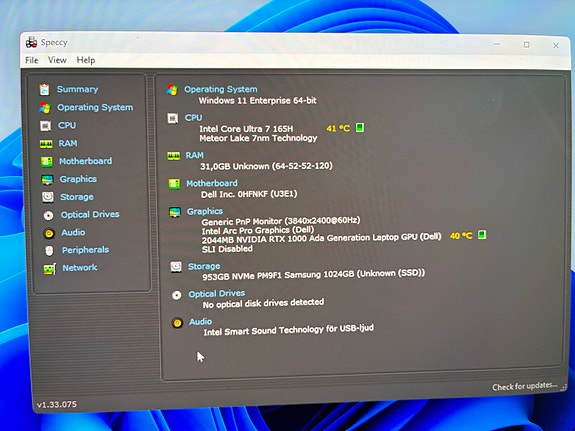Click the Audio heading in summary panel

point(200,322)
